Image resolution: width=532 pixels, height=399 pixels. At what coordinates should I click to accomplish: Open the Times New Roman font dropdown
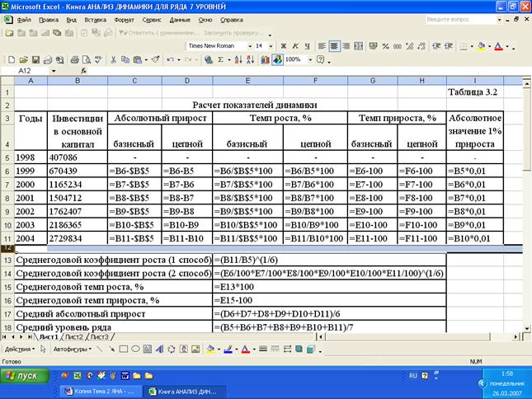[x=250, y=46]
